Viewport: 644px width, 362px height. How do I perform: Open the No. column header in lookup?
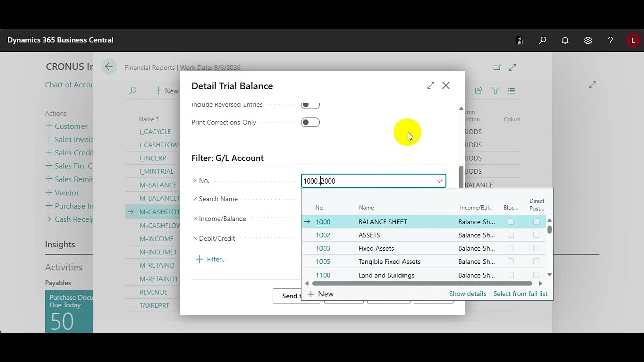pyautogui.click(x=320, y=208)
